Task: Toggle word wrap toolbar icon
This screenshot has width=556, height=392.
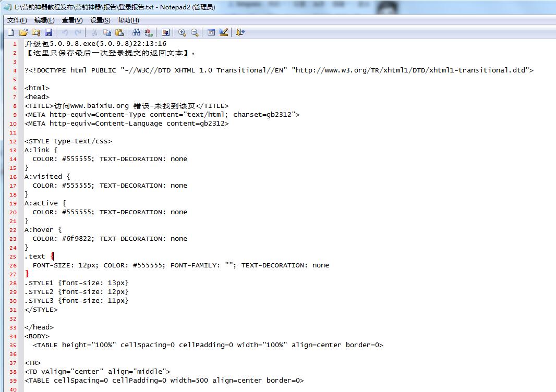Action: (165, 32)
